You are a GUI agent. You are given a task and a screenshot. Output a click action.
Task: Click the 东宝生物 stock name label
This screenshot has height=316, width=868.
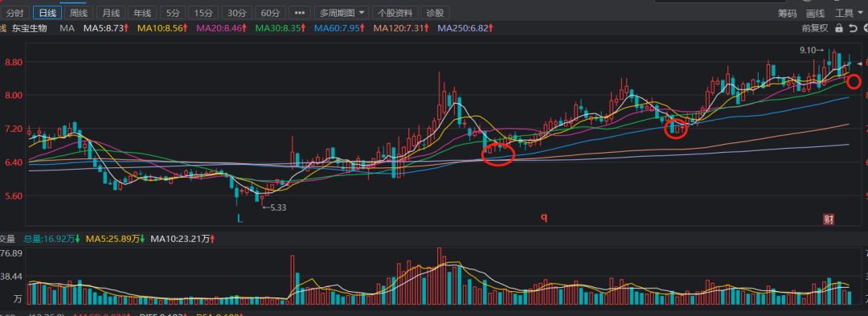tap(30, 27)
